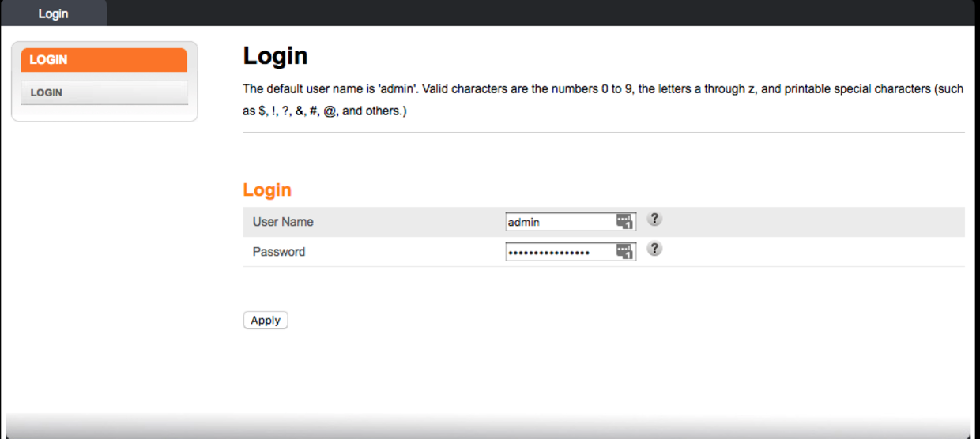Open the help icon beside User Name
980x439 pixels.
point(654,219)
